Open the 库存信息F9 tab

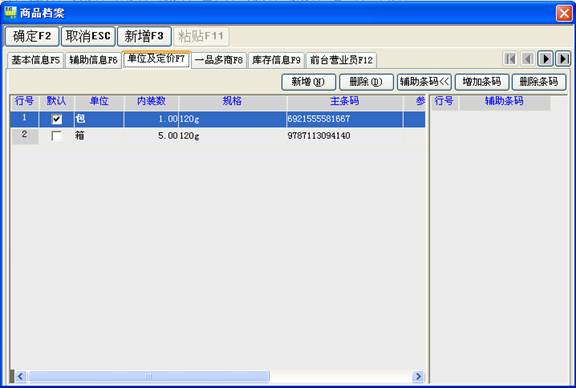[x=276, y=60]
